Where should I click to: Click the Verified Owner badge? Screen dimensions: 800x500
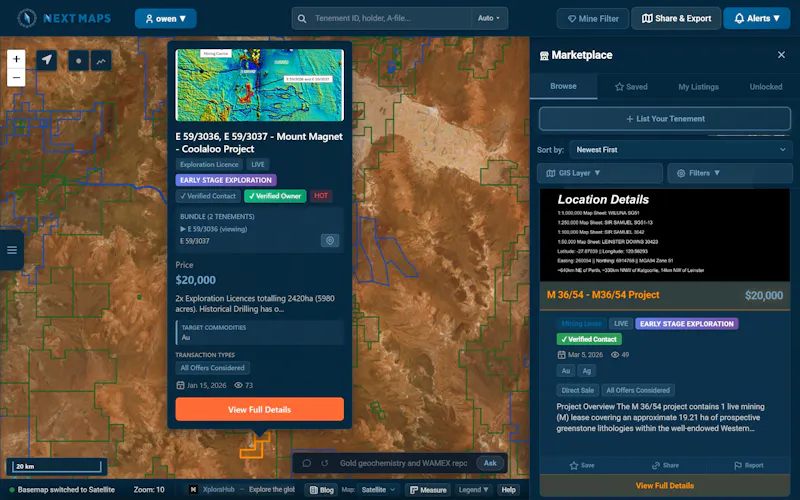point(275,196)
